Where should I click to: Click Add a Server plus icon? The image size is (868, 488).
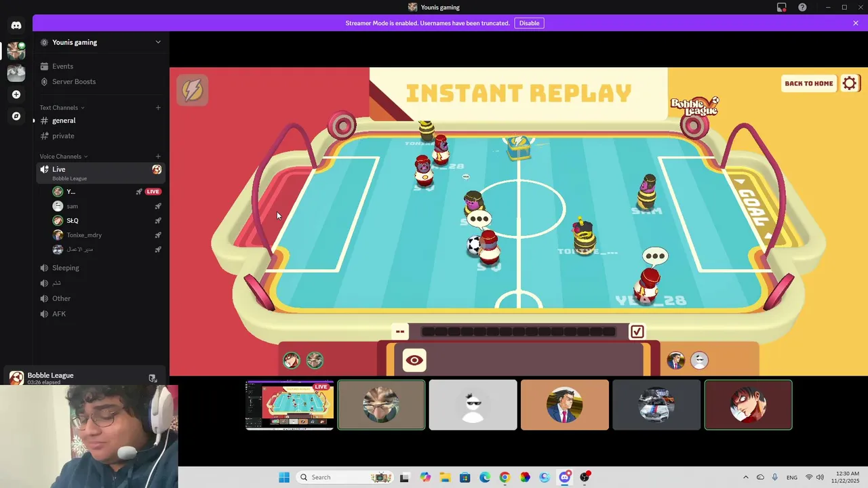16,94
